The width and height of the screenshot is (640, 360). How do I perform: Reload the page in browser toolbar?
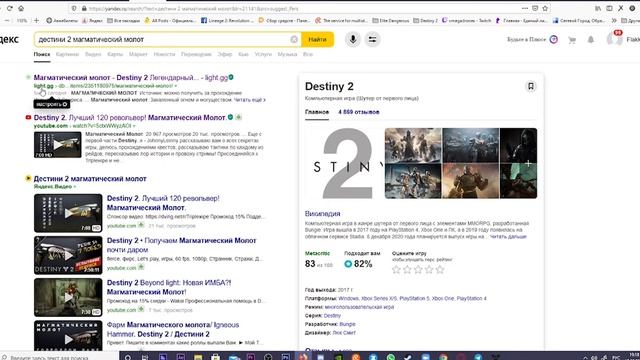coord(9,8)
